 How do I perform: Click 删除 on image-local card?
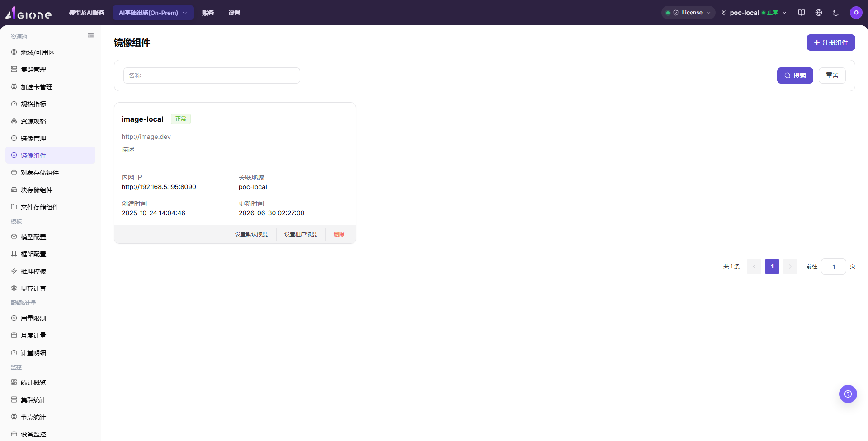click(x=339, y=234)
